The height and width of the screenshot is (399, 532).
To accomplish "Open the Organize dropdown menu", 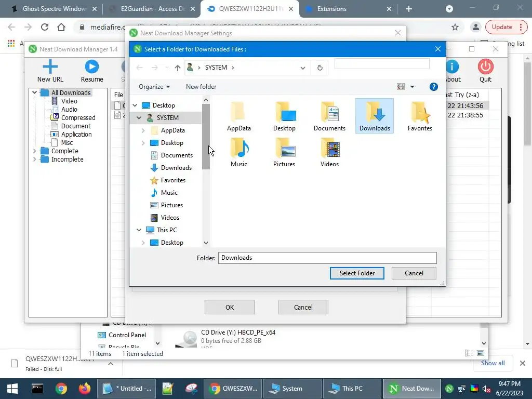I will point(154,87).
